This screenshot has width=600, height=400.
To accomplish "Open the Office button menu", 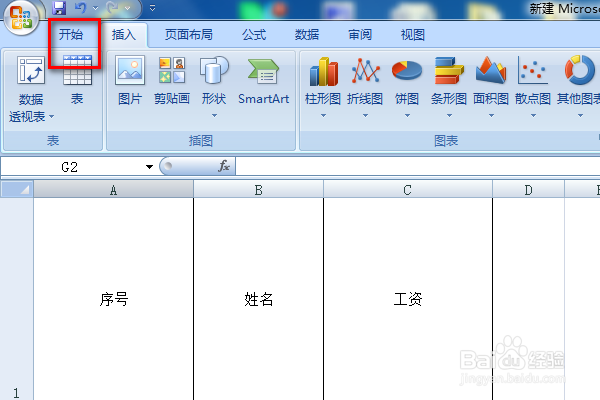I will tap(21, 17).
